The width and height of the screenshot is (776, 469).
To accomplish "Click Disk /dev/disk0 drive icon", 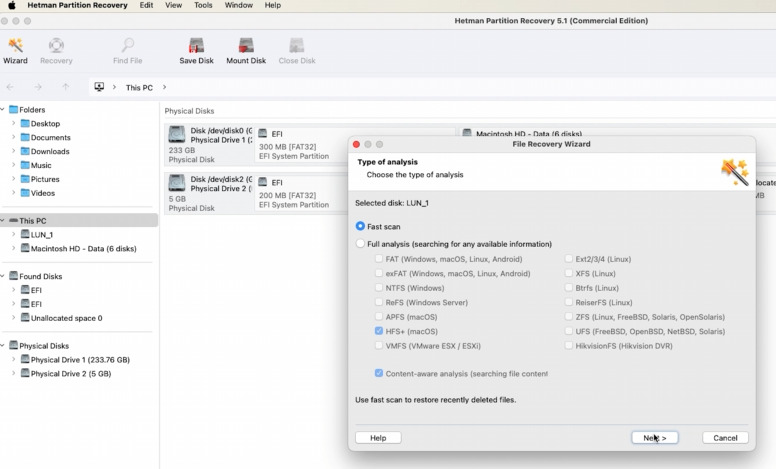I will [x=177, y=135].
